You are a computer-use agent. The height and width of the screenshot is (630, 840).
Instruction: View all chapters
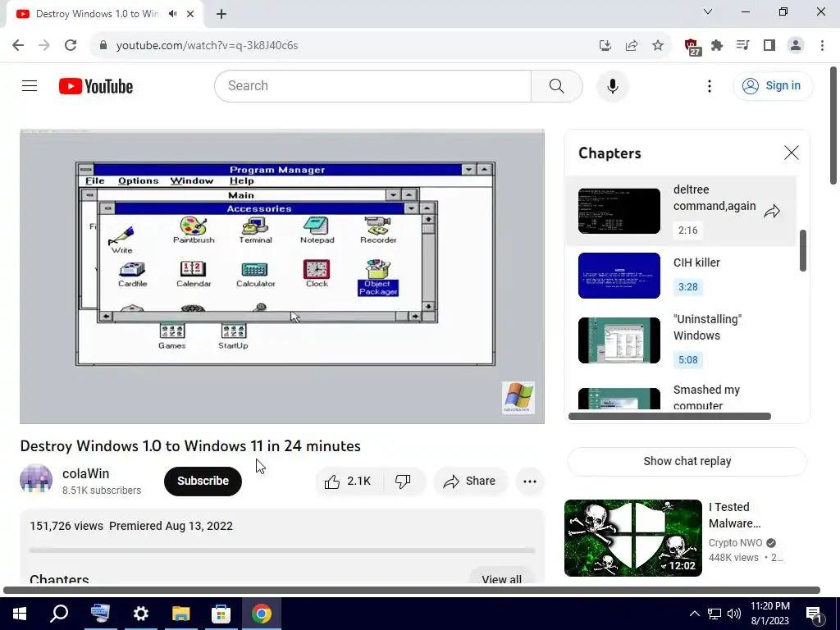click(501, 579)
